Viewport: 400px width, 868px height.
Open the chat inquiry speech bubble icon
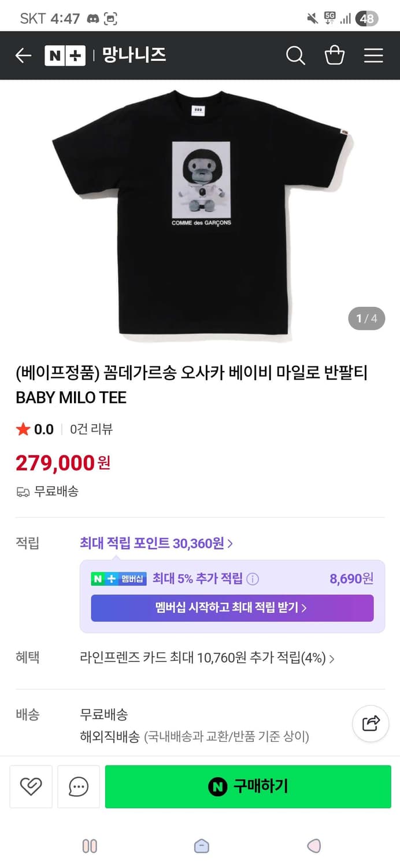(78, 786)
